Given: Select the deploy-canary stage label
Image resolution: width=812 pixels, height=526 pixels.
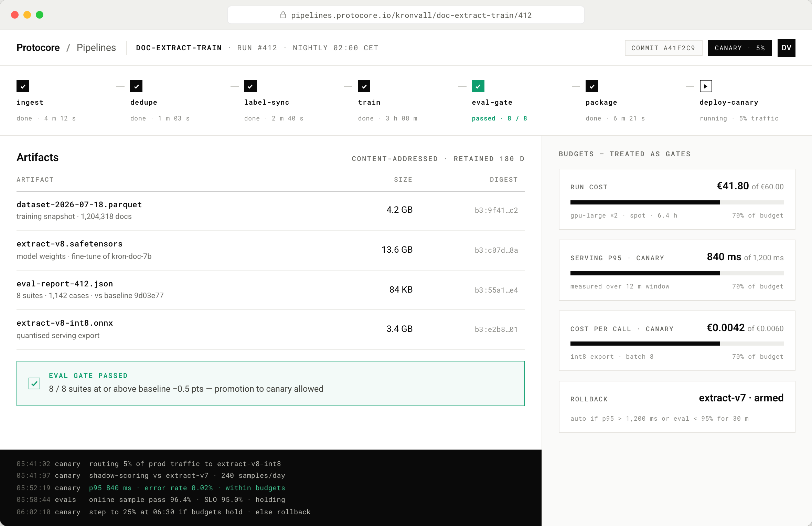Looking at the screenshot, I should 729,102.
